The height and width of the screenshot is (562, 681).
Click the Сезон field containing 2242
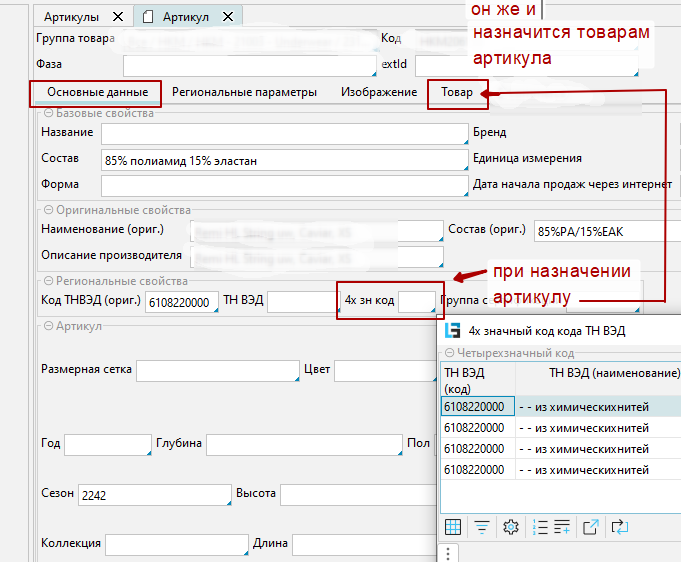[154, 495]
